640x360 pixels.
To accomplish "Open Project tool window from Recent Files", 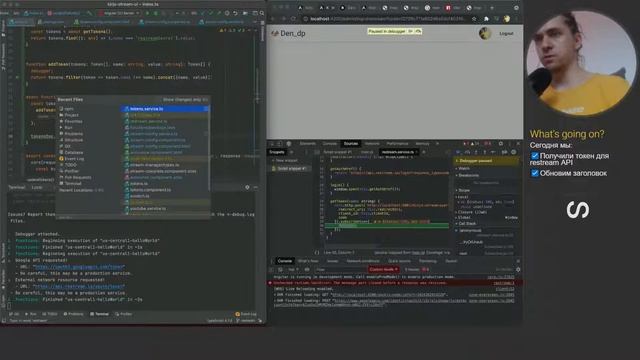I will (71, 115).
